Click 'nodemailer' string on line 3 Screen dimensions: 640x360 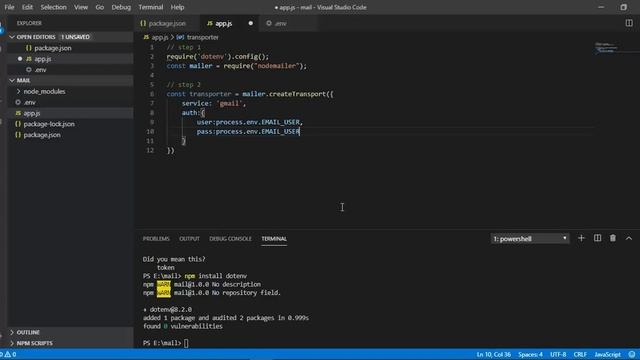click(x=277, y=66)
